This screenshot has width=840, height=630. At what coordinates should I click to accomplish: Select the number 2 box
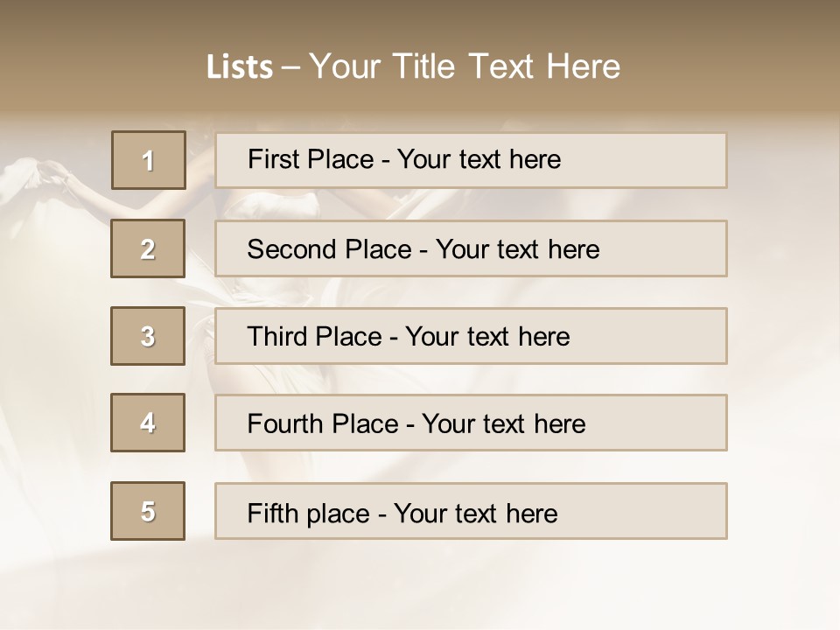coord(148,248)
